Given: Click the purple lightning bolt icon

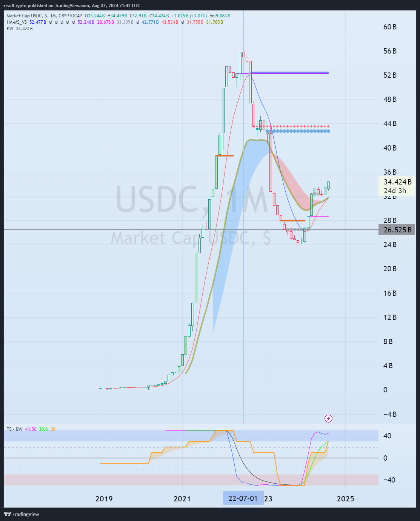Looking at the screenshot, I should click(x=329, y=418).
